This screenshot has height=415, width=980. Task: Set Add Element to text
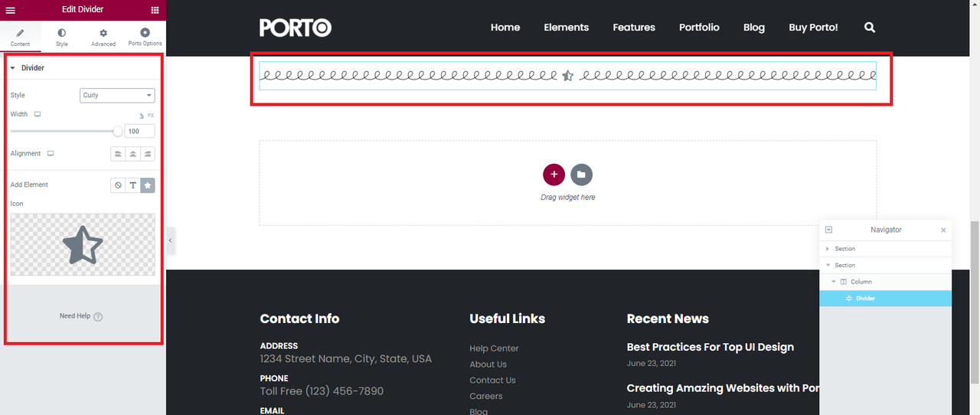pyautogui.click(x=133, y=185)
